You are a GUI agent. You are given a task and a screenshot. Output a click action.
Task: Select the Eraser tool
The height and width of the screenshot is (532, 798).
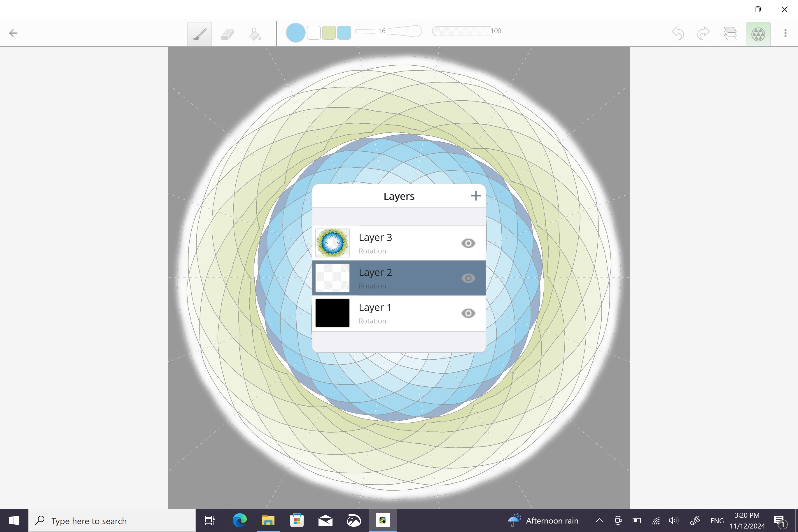click(x=227, y=34)
